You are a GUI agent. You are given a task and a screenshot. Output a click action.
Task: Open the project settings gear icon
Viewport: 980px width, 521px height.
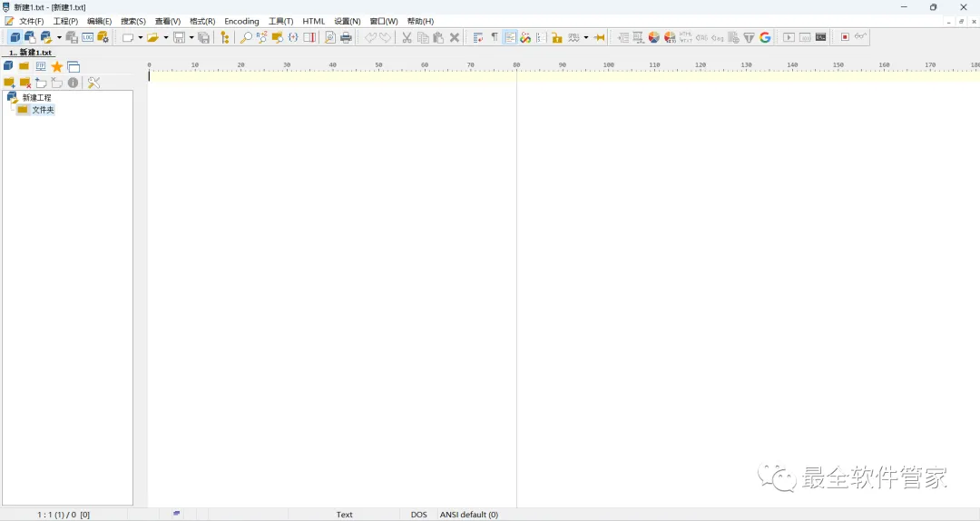click(x=103, y=37)
